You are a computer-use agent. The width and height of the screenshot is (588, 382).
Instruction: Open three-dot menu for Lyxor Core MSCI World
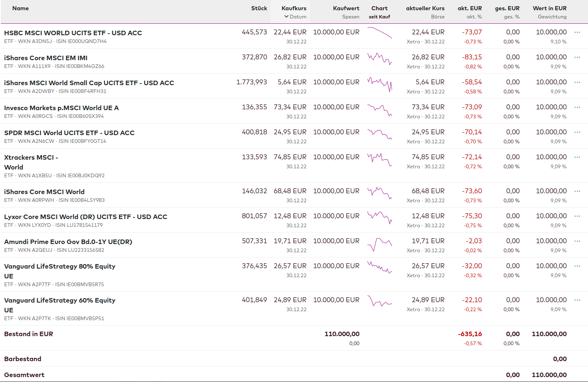tap(577, 216)
